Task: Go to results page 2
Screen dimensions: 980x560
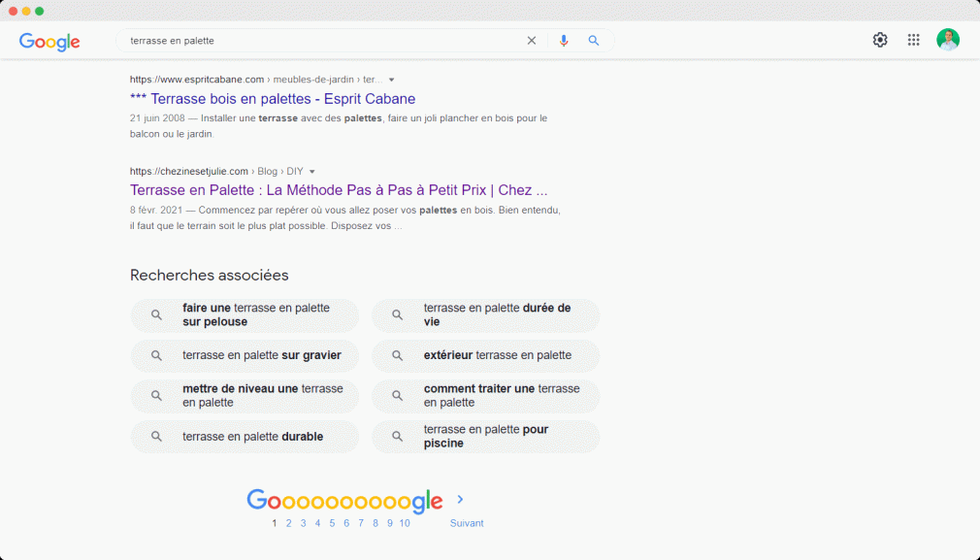Action: pyautogui.click(x=289, y=523)
